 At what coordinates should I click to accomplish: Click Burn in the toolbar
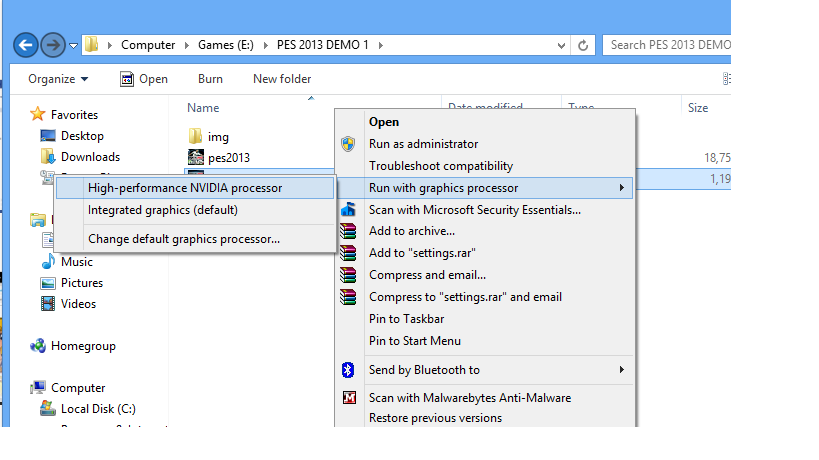(210, 79)
